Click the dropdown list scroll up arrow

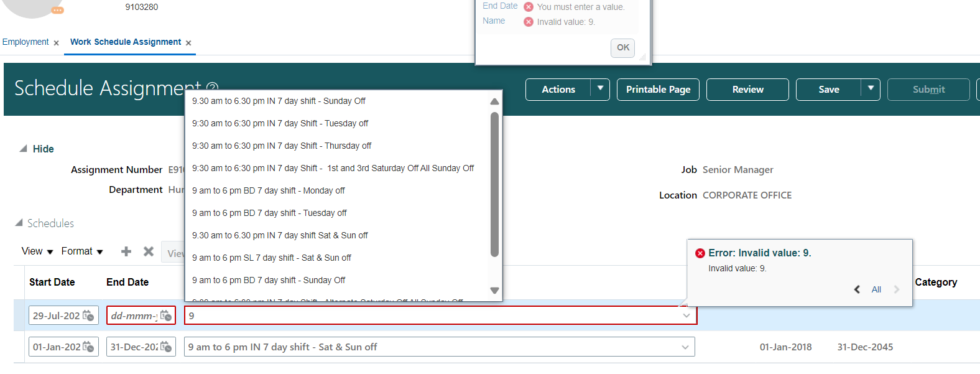pyautogui.click(x=494, y=101)
